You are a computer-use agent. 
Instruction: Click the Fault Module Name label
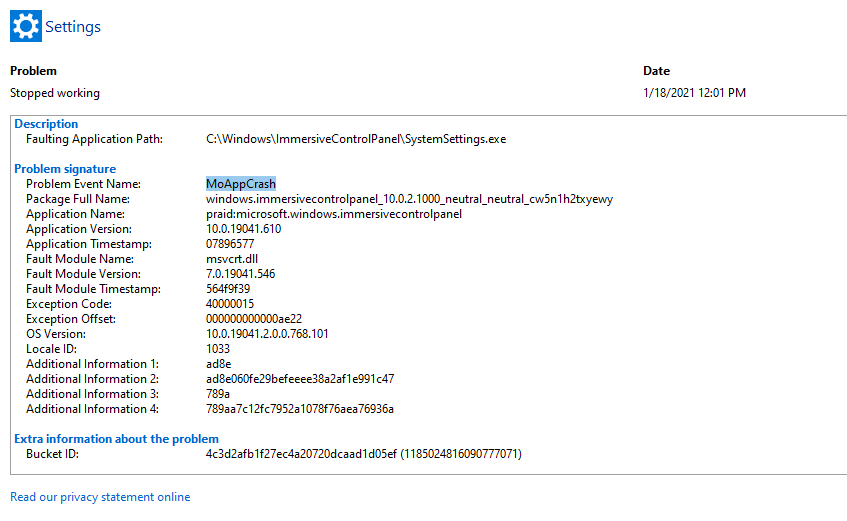click(80, 259)
